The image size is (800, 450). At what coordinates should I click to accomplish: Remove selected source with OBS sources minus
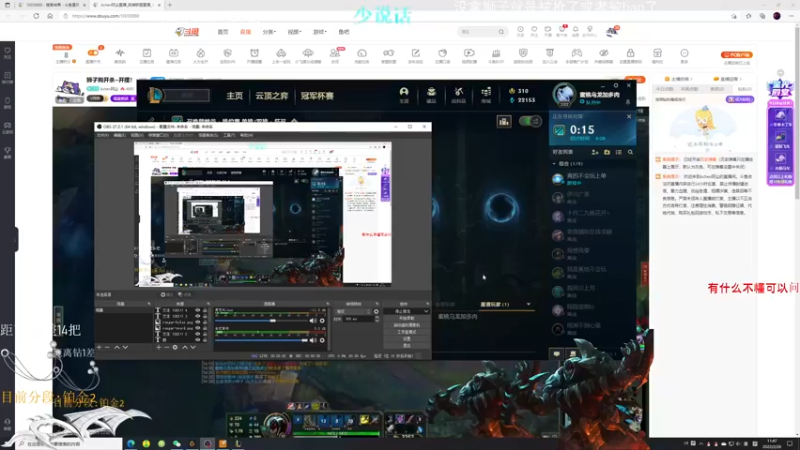click(166, 347)
